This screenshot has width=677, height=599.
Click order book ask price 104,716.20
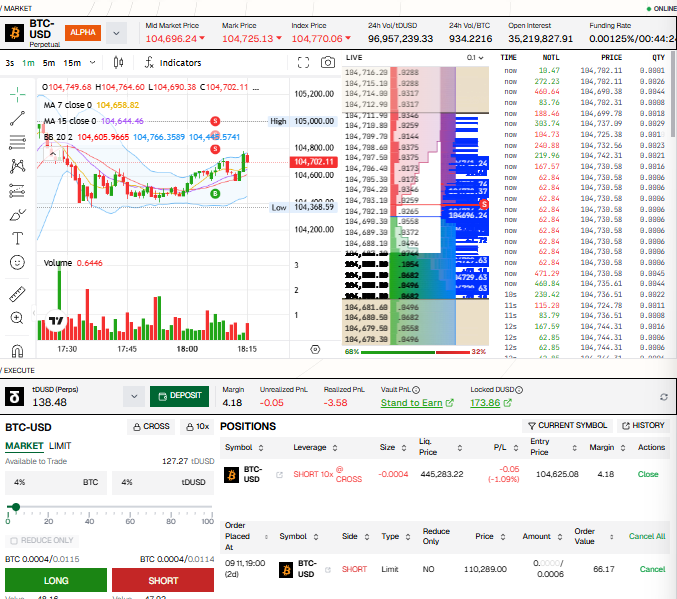366,72
